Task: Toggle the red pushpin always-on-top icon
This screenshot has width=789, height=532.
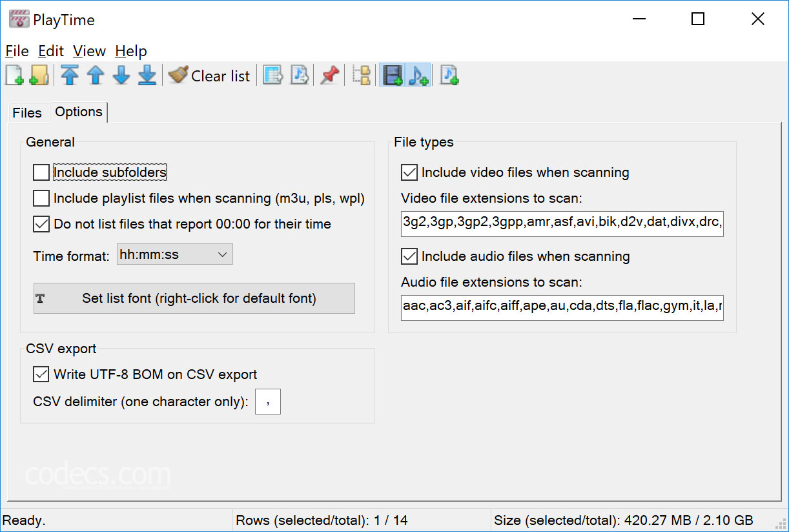Action: click(330, 76)
